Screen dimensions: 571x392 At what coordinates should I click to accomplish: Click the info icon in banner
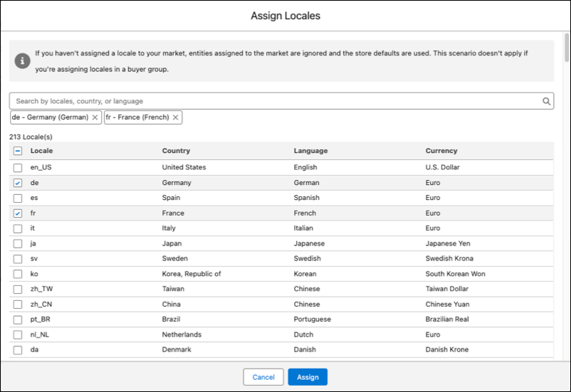pyautogui.click(x=22, y=60)
